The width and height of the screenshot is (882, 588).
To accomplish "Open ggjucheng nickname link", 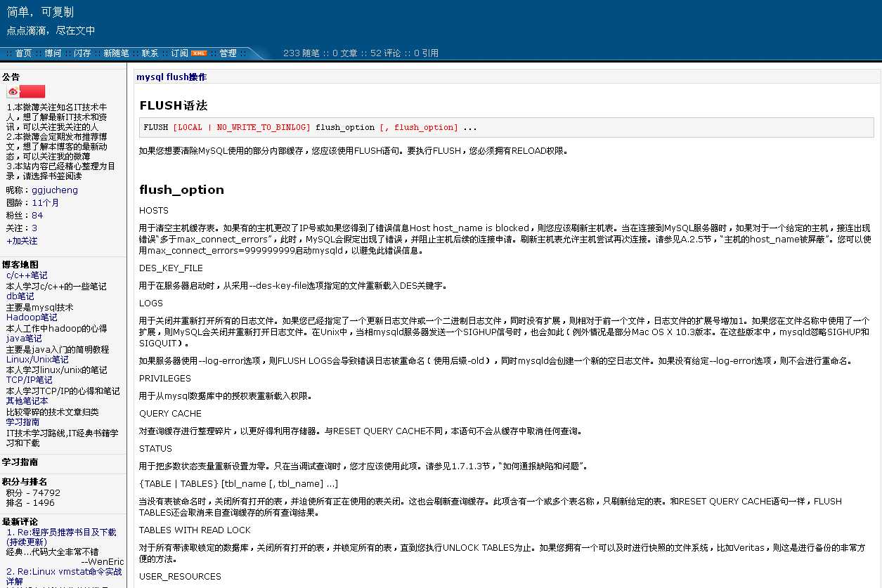I will tap(55, 190).
